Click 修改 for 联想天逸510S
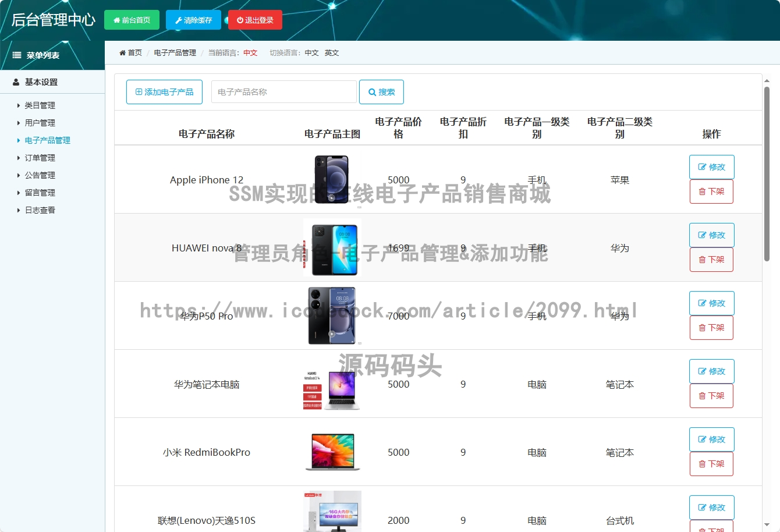The width and height of the screenshot is (780, 532). click(711, 508)
